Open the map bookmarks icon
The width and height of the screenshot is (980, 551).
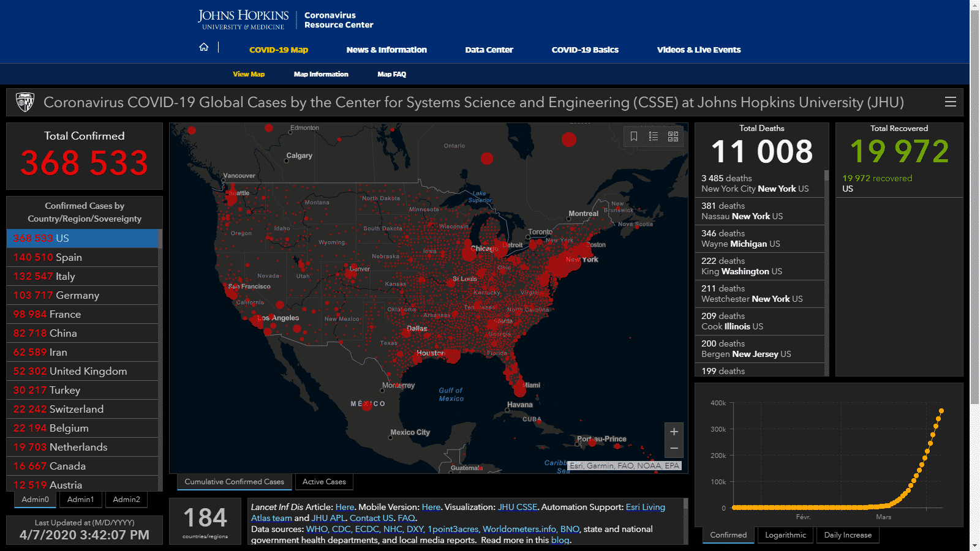(x=634, y=137)
